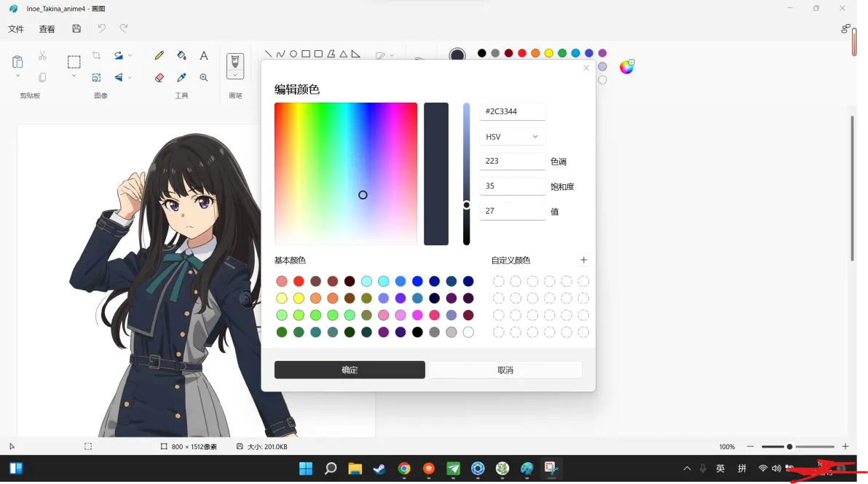868x484 pixels.
Task: Click the zoom slider handle
Action: 789,446
